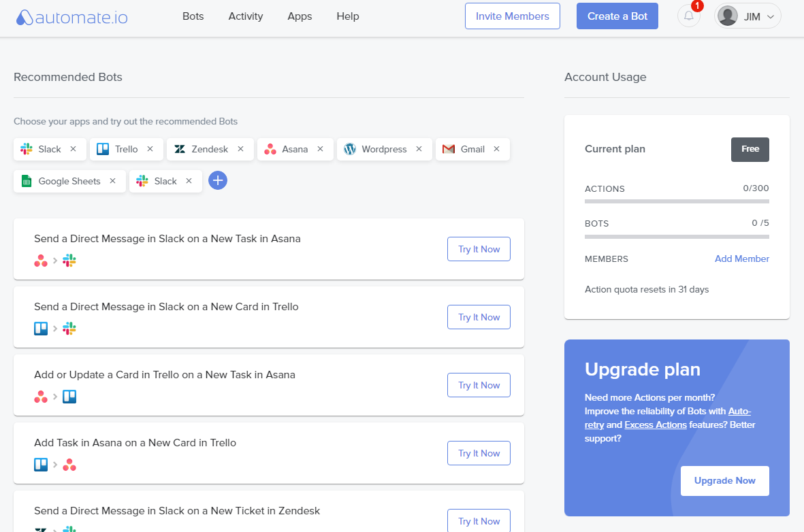Click Upgrade Now button
Image resolution: width=804 pixels, height=532 pixels.
[x=724, y=481]
